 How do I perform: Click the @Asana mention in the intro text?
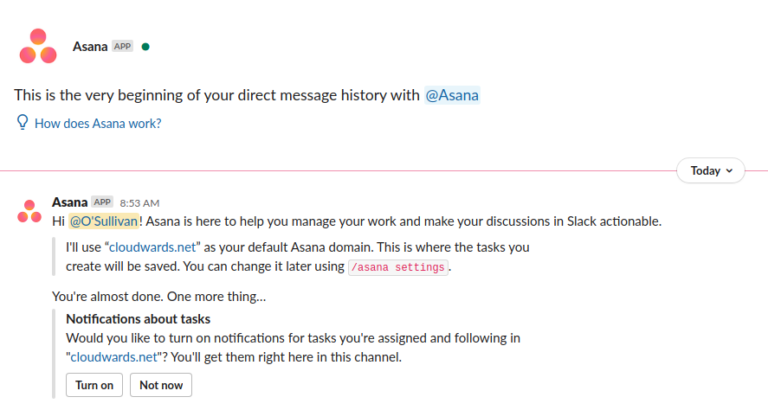[452, 95]
